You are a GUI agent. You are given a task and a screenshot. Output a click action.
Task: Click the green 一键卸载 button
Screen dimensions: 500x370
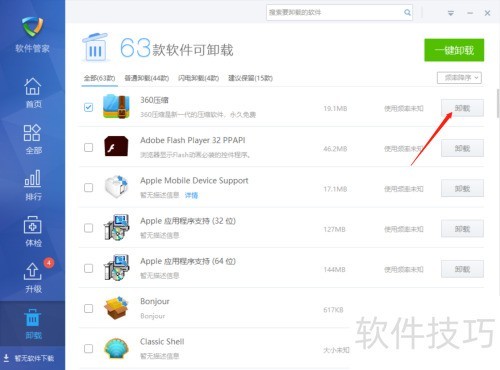tap(454, 50)
